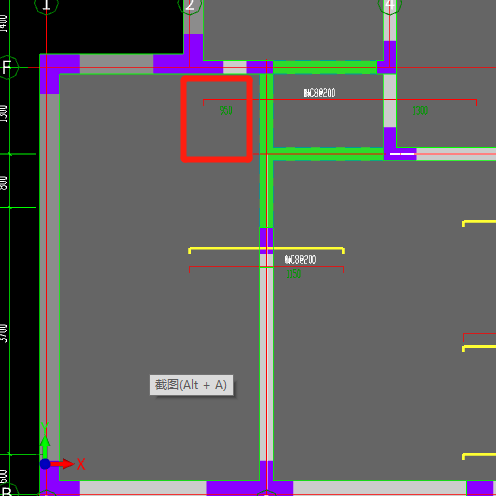Select the C8@200 rebar label near 1300
The width and height of the screenshot is (496, 496).
pyautogui.click(x=319, y=93)
